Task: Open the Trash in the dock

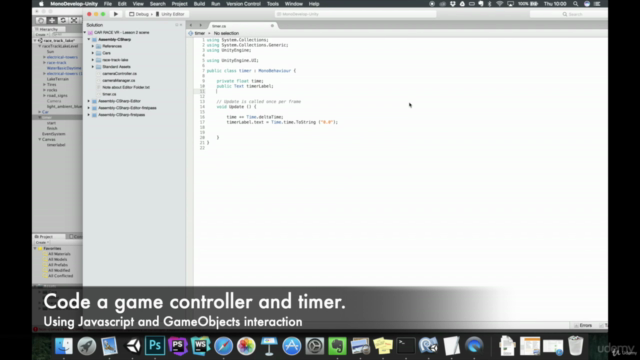Action: click(575, 346)
